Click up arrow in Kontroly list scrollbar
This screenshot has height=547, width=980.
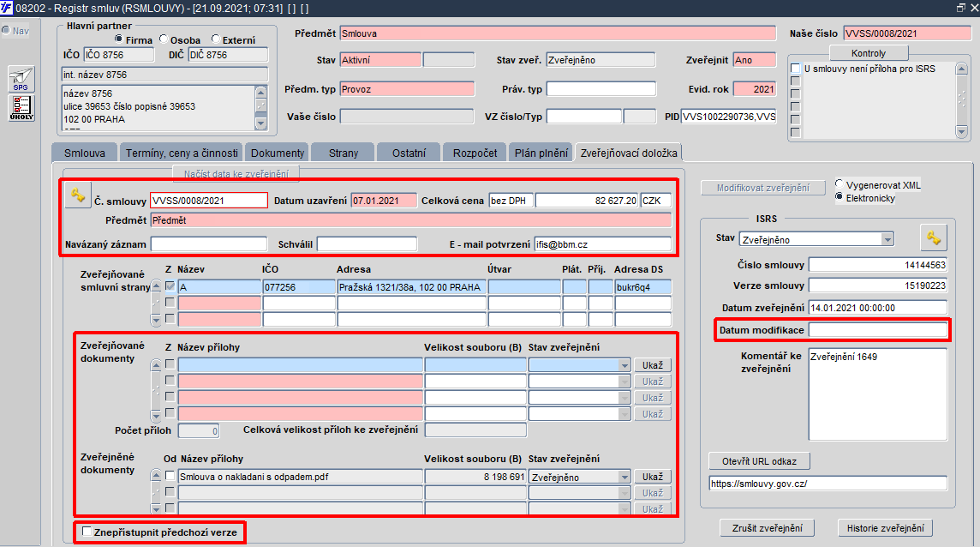pyautogui.click(x=962, y=68)
